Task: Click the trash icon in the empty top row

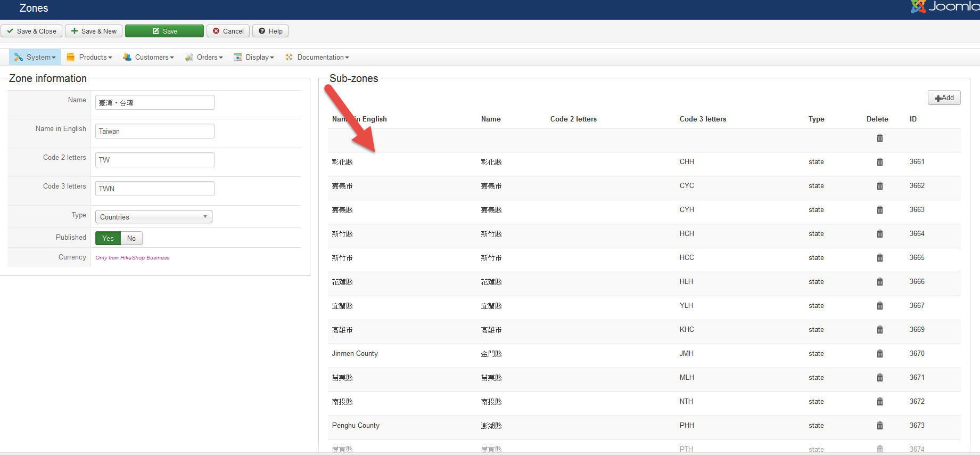Action: (879, 138)
